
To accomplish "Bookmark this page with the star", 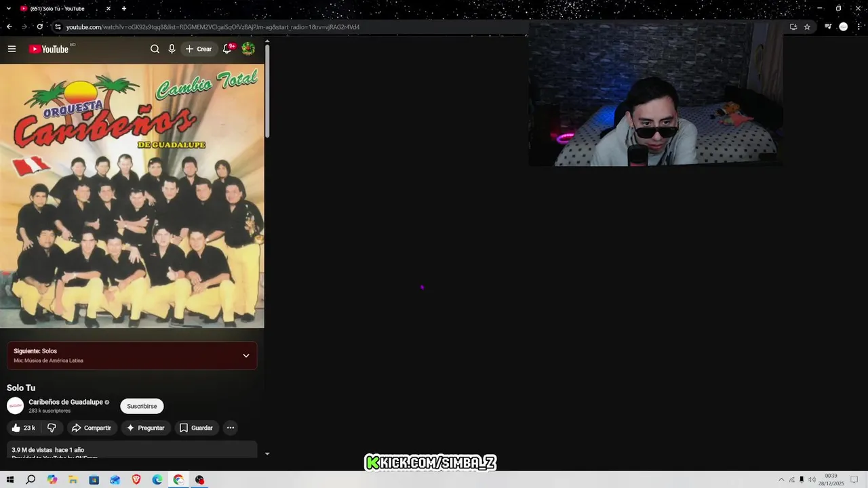I will tap(807, 27).
